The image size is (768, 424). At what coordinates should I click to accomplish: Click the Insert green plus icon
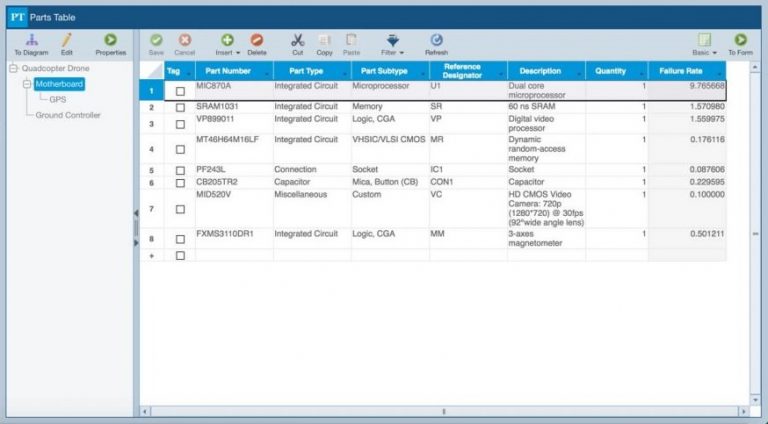[227, 40]
